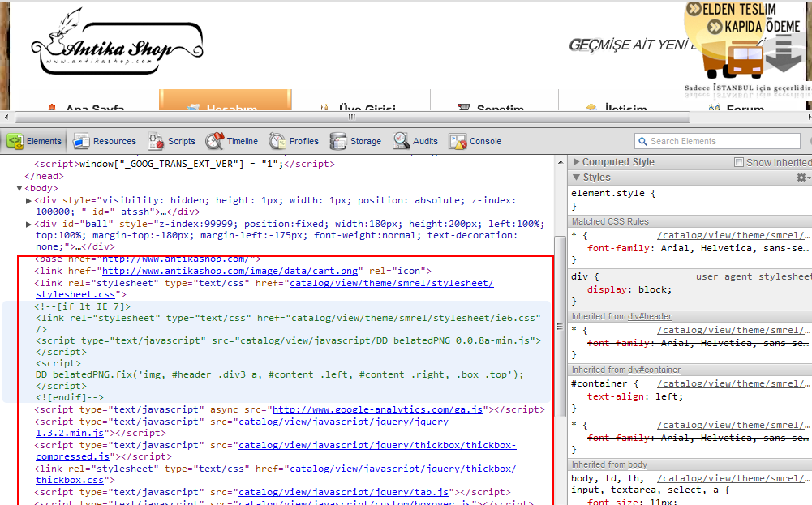
Task: Open Forum in the site navigation
Action: [737, 106]
